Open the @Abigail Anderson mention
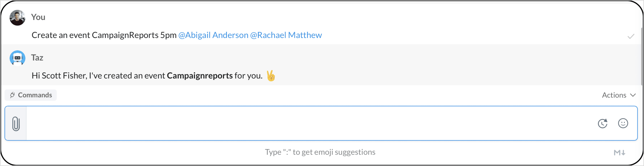 213,35
